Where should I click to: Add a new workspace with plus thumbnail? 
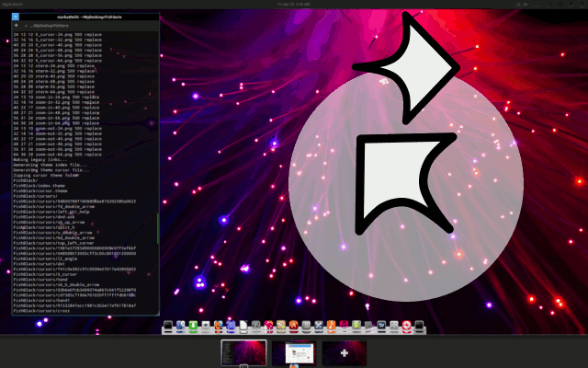click(345, 352)
